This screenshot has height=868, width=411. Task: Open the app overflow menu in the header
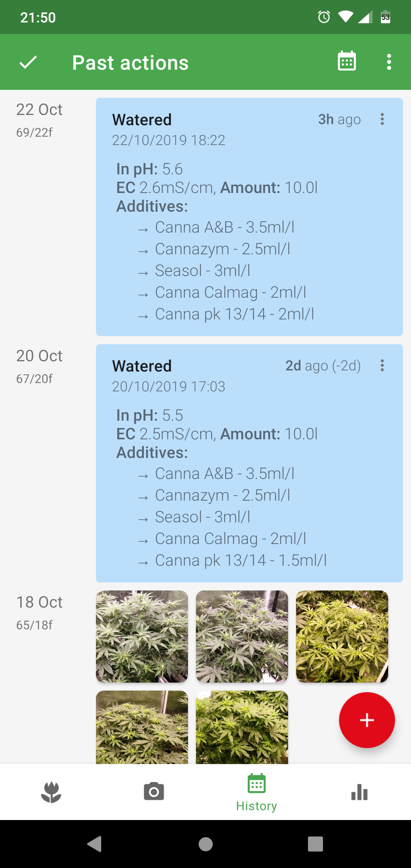point(389,62)
